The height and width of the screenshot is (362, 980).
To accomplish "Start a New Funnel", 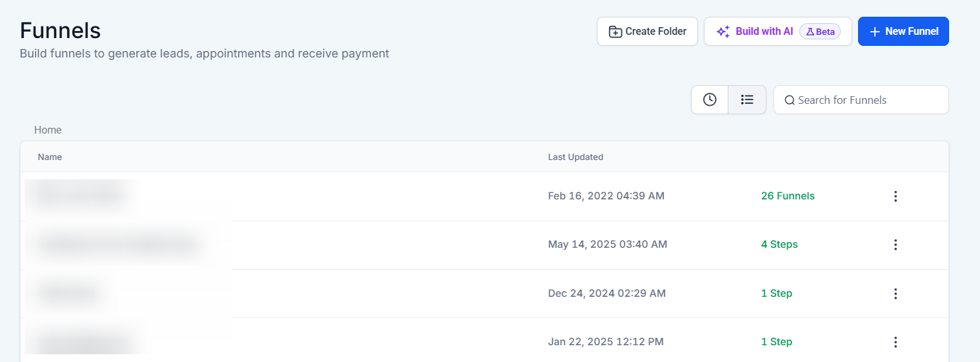I will click(x=903, y=32).
